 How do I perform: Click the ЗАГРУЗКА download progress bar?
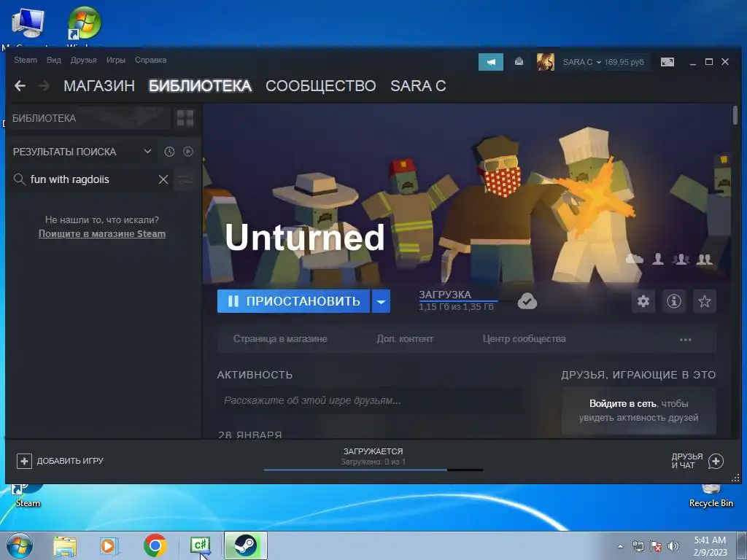coord(458,301)
